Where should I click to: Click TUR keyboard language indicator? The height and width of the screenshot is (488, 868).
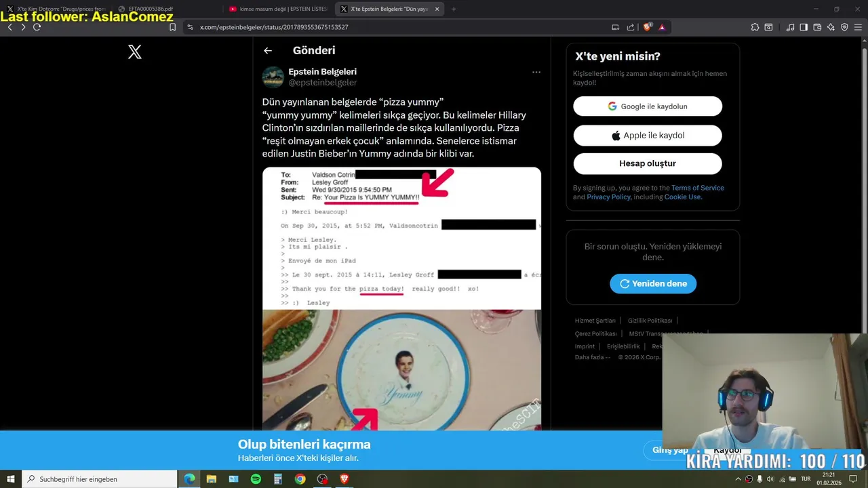point(806,479)
